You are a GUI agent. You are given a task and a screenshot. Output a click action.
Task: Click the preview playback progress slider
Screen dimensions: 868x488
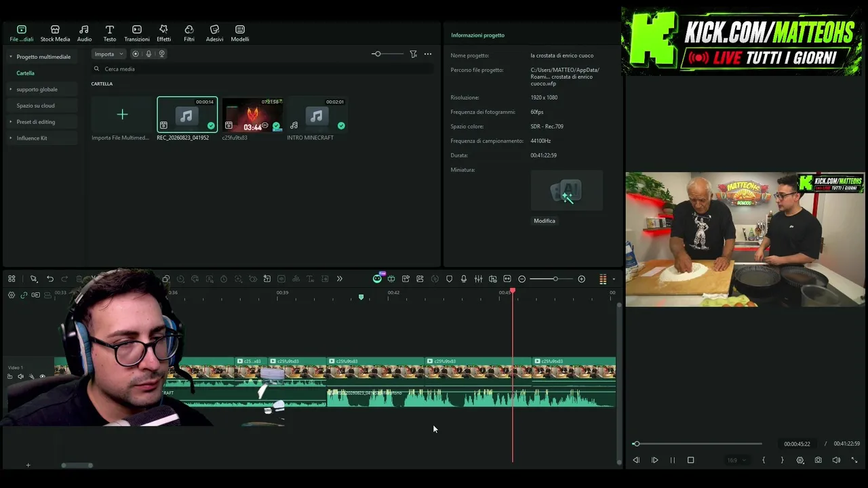pos(698,444)
